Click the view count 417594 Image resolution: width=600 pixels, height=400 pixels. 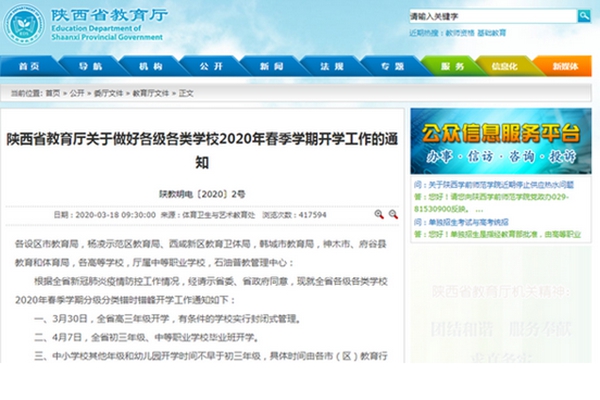313,215
